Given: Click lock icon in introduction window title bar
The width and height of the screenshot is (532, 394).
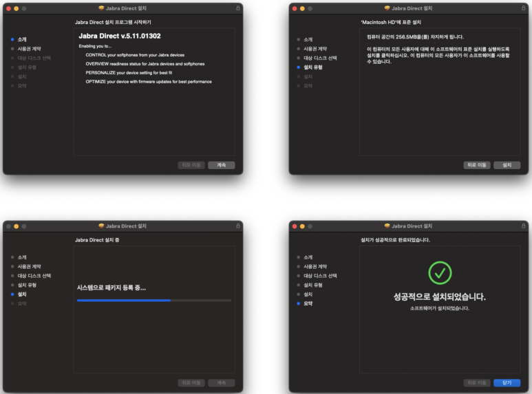Looking at the screenshot, I should pos(238,8).
